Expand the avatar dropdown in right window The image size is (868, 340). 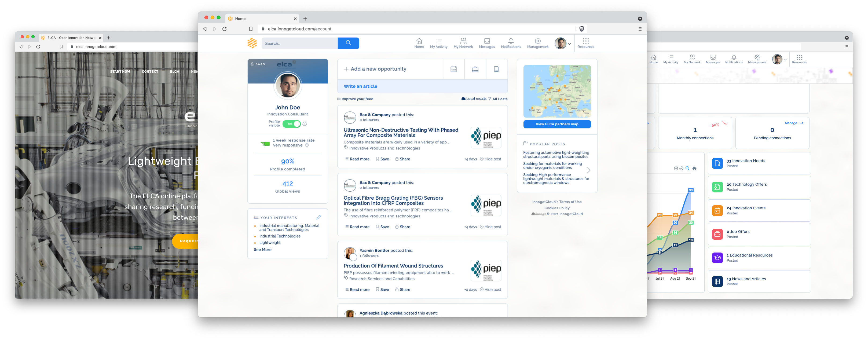coord(785,60)
